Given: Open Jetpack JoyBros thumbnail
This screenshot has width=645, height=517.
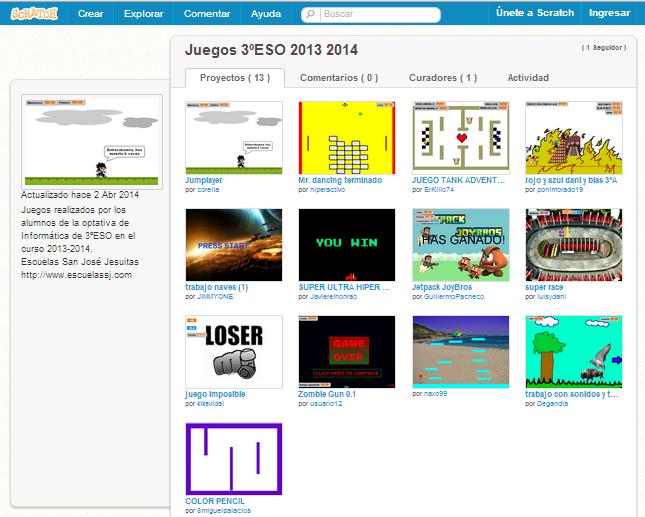Looking at the screenshot, I should [x=461, y=245].
